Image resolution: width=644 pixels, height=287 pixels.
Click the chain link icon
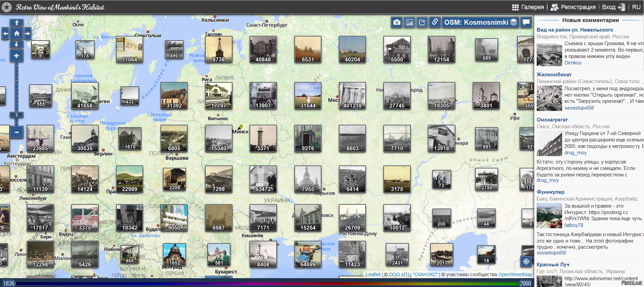[x=435, y=22]
